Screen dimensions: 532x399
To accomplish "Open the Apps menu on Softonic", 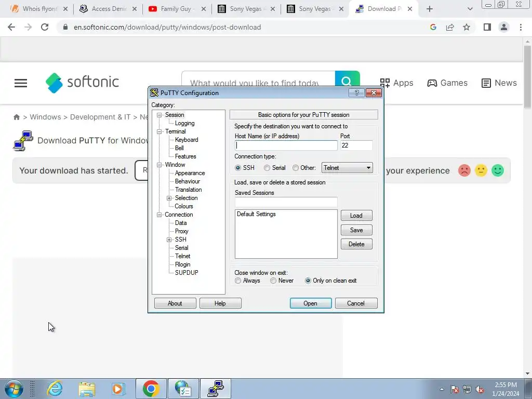I will (x=396, y=83).
